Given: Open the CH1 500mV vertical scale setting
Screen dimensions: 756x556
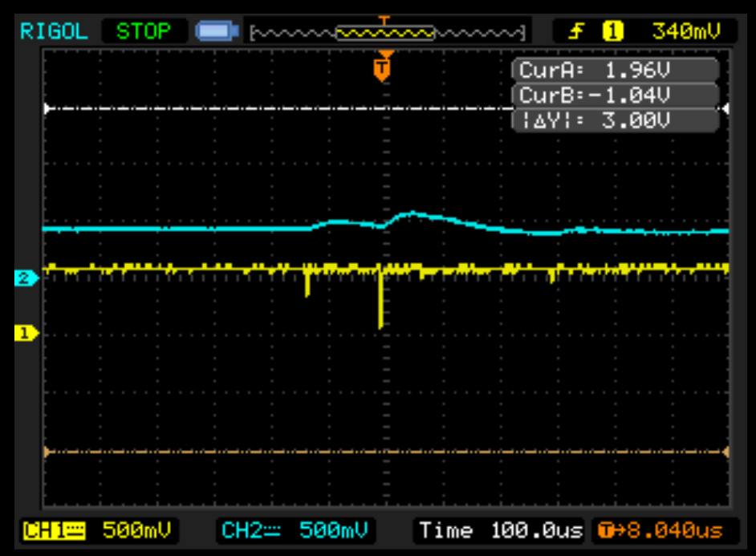Looking at the screenshot, I should pos(135,530).
